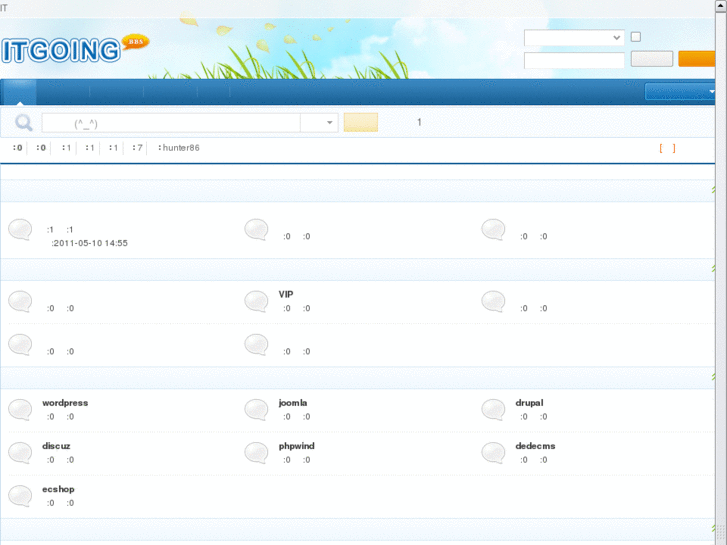Open the ecshop forum bubble icon
Viewport: 727px width, 545px height.
pyautogui.click(x=20, y=495)
